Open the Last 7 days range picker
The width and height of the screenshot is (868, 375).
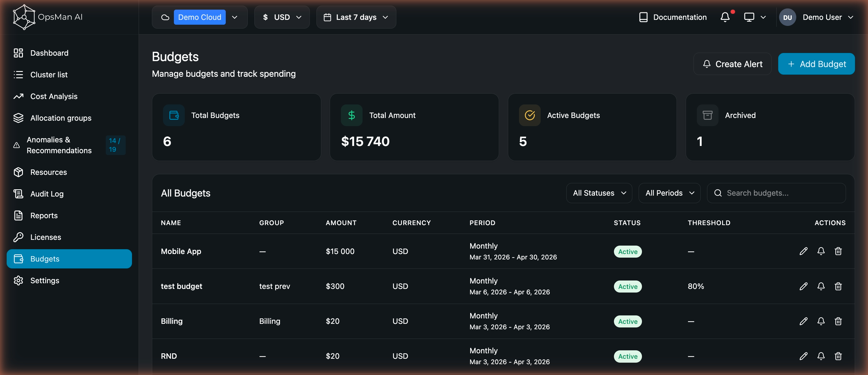click(x=356, y=17)
